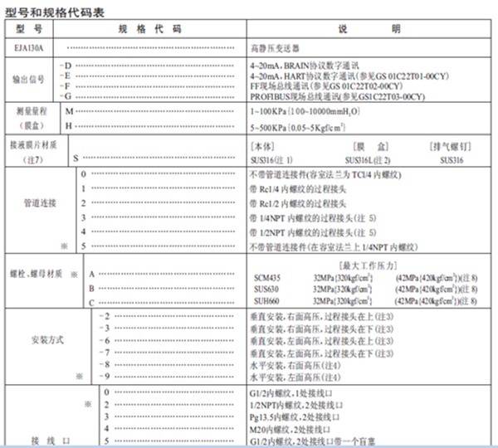This screenshot has width=498, height=448.
Task: Click the SUH660 material entry
Action: tap(266, 300)
